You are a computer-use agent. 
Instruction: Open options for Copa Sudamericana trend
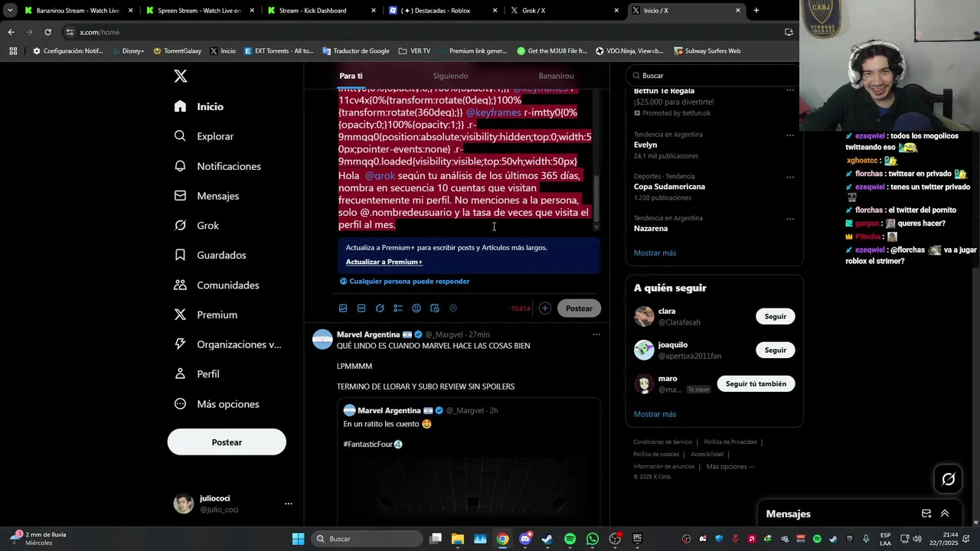tap(790, 178)
